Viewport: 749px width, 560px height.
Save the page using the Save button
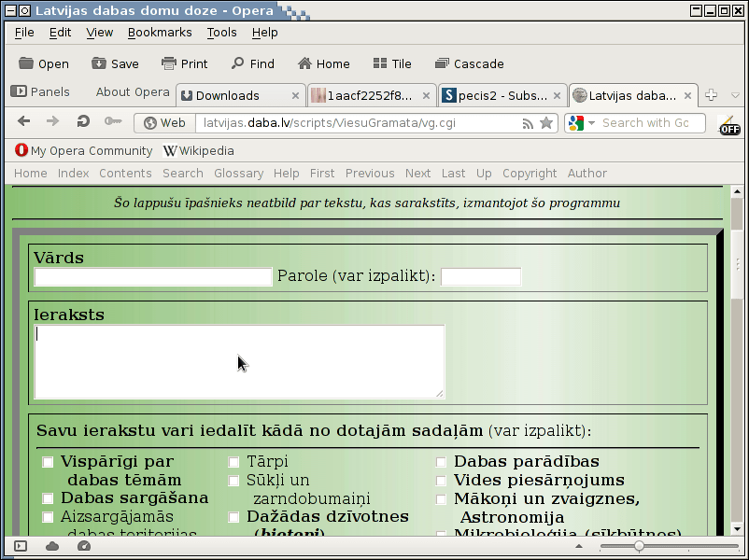[x=115, y=63]
